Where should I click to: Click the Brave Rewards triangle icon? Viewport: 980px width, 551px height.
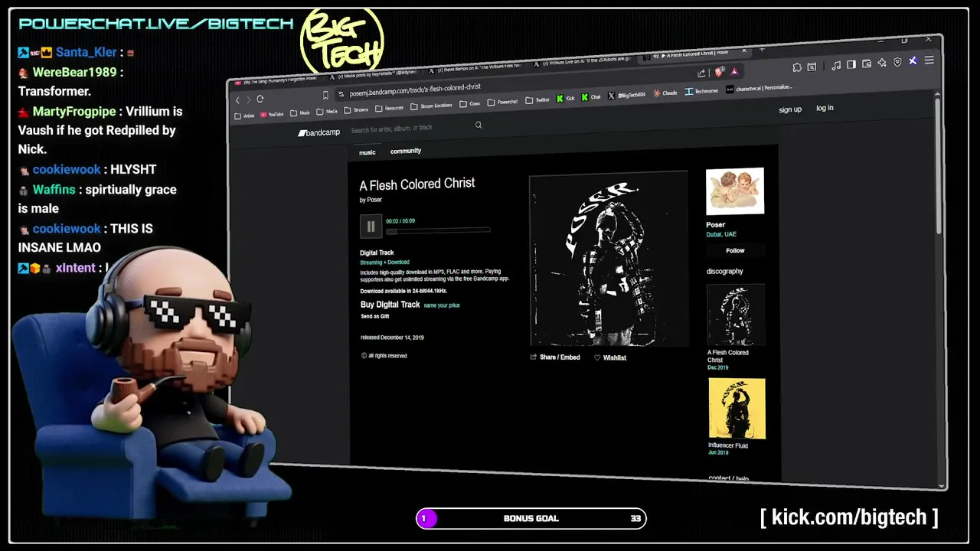point(734,71)
